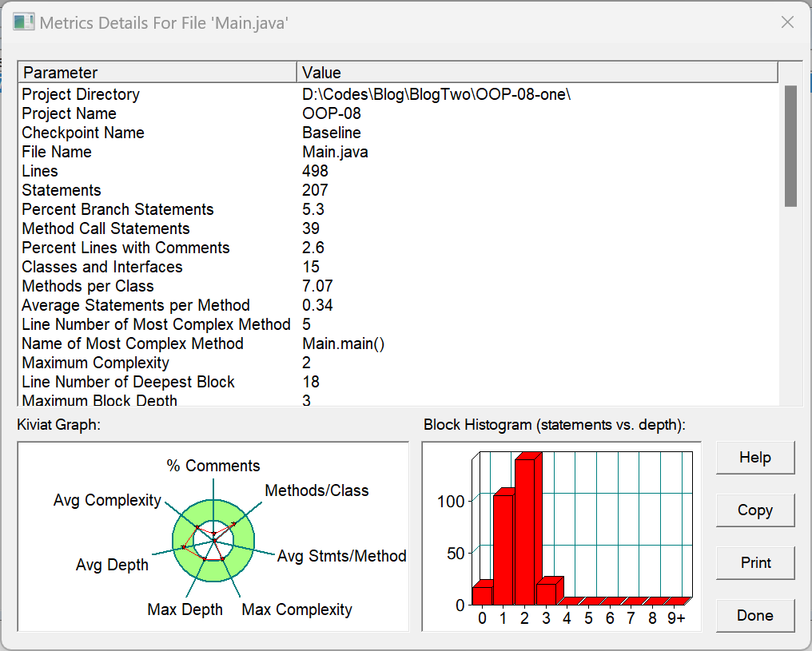The height and width of the screenshot is (651, 812).
Task: Select Percent Lines with Comments row
Action: tap(398, 248)
